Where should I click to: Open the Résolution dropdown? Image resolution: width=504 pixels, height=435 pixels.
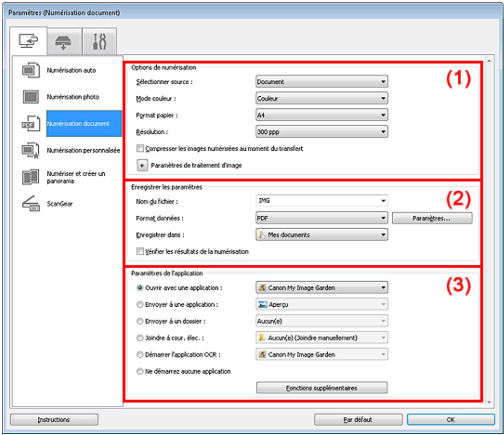(x=321, y=132)
